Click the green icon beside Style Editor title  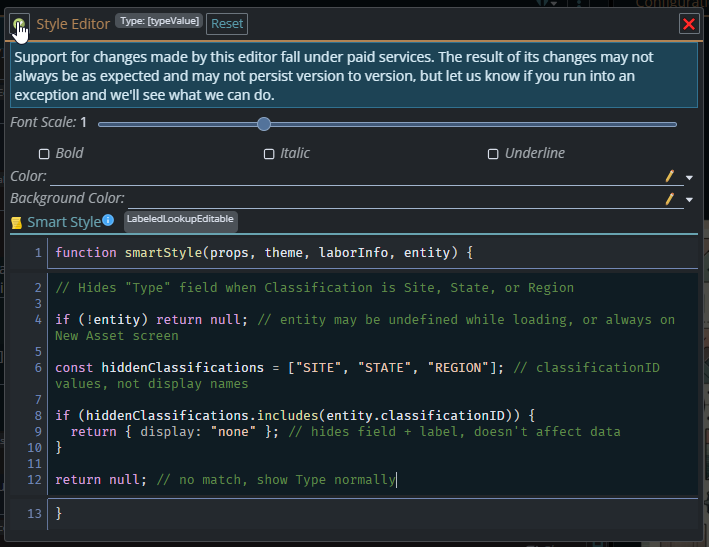click(x=19, y=24)
